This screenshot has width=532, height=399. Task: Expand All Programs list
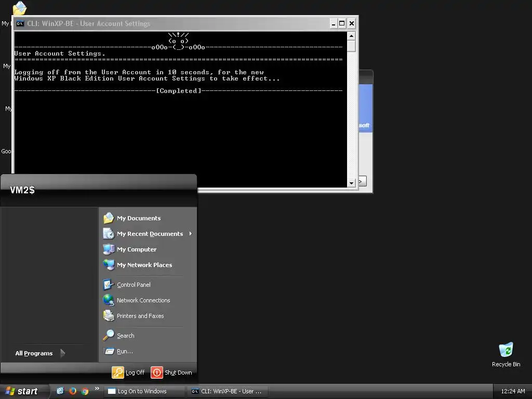40,353
